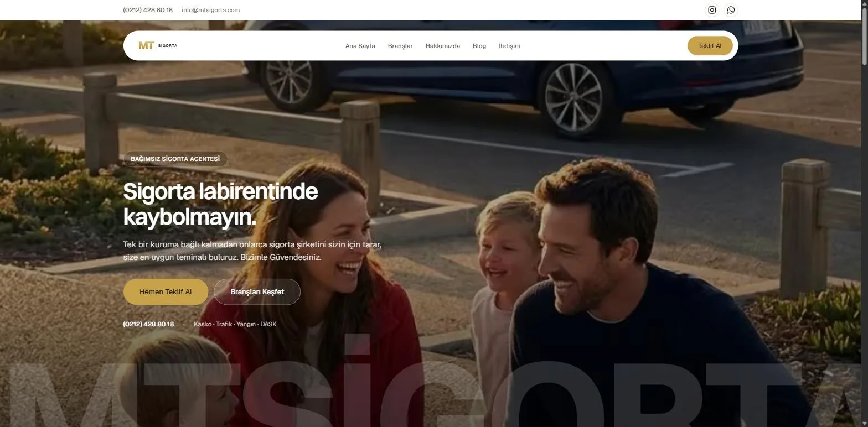
Task: Click the Kasko · Trafik · Yangın · DASK text
Action: [x=235, y=324]
